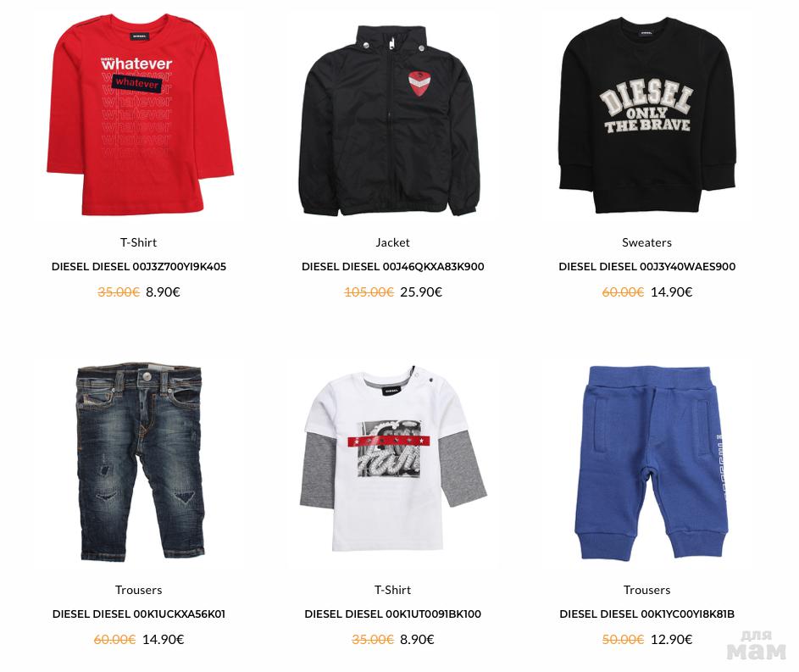This screenshot has width=799, height=672.
Task: Open the black 'Only The Brave' sweater image
Action: coord(647,115)
